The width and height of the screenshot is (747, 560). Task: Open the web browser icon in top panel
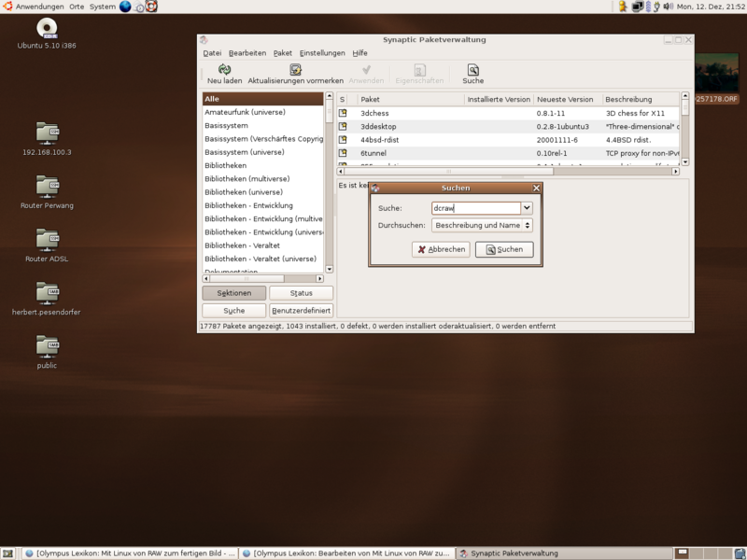tap(124, 7)
